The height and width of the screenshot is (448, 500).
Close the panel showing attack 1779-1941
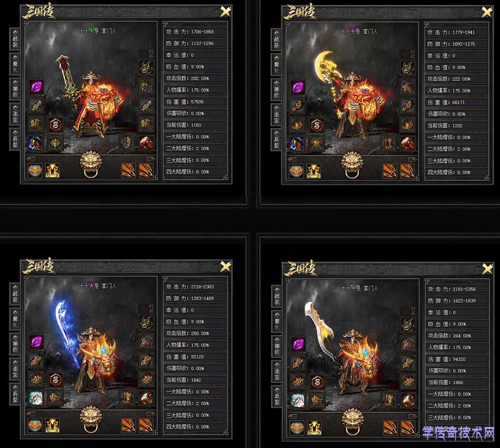(x=487, y=13)
